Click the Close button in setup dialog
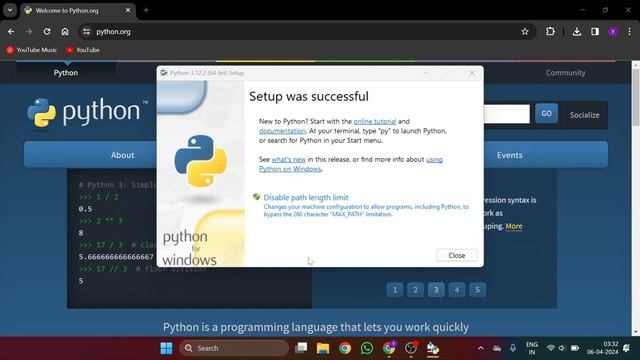The image size is (640, 360). 456,255
